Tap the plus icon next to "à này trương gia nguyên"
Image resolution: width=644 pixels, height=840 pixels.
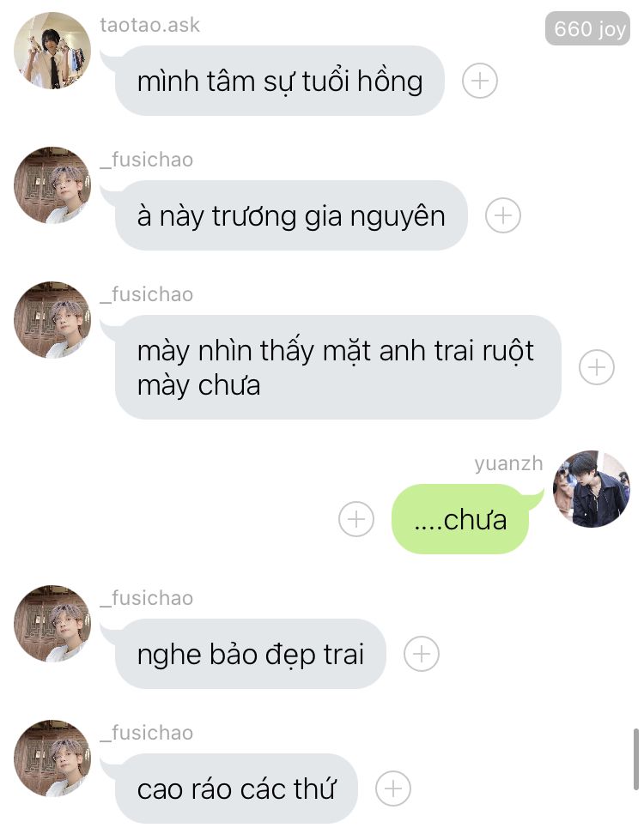click(x=502, y=215)
